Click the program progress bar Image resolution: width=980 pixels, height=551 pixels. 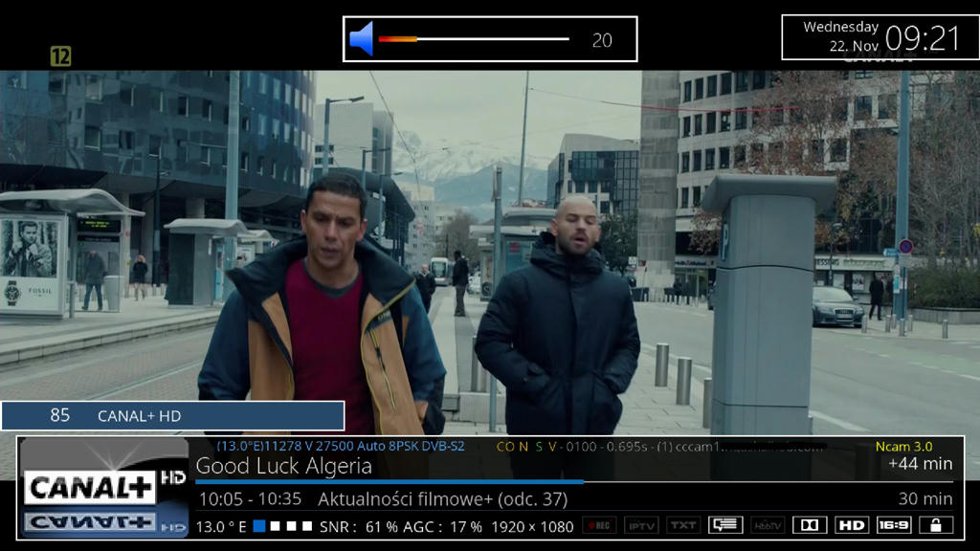point(574,482)
